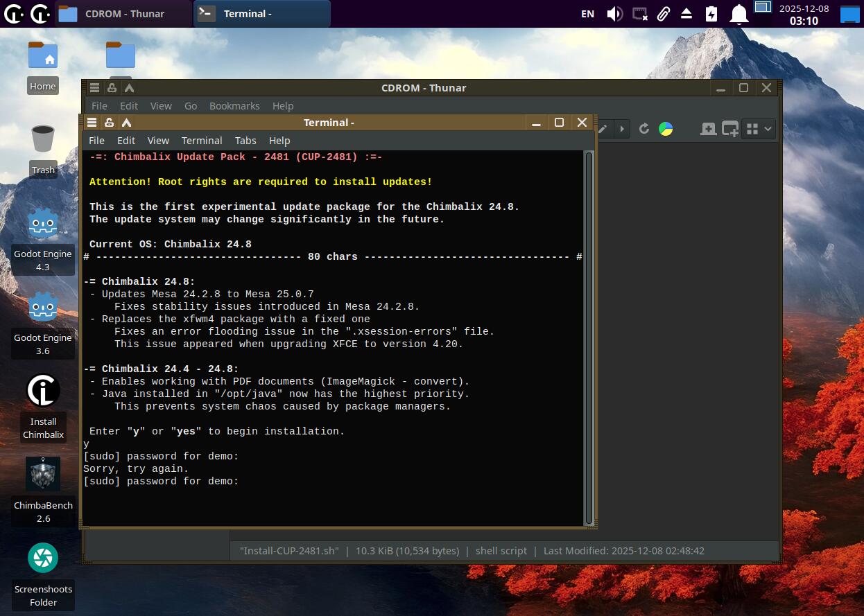Click the Thunar window menu hamburger icon
This screenshot has height=616, width=864.
(94, 88)
